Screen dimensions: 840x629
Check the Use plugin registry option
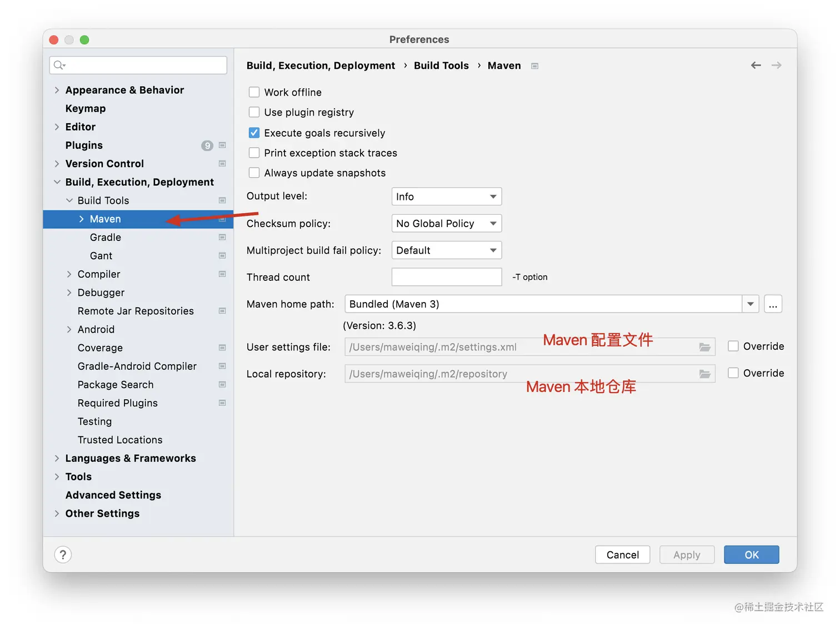(254, 112)
